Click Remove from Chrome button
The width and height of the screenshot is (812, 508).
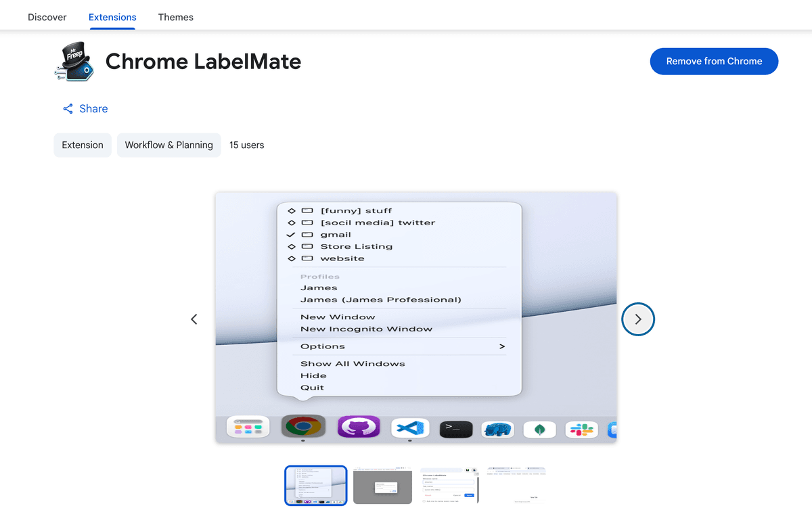[x=714, y=61]
